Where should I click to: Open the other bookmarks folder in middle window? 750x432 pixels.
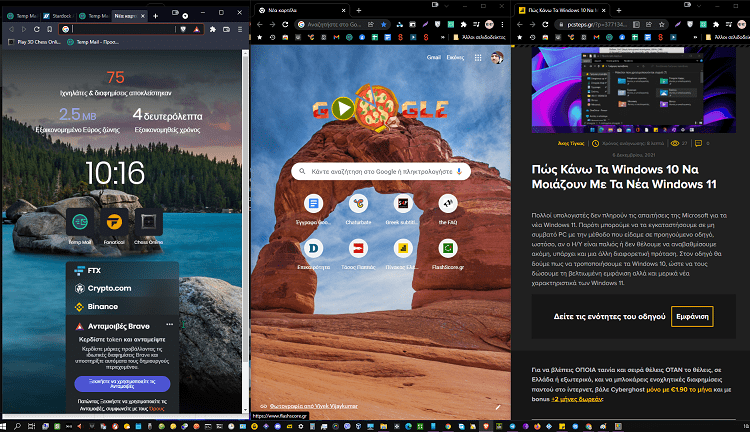click(479, 37)
